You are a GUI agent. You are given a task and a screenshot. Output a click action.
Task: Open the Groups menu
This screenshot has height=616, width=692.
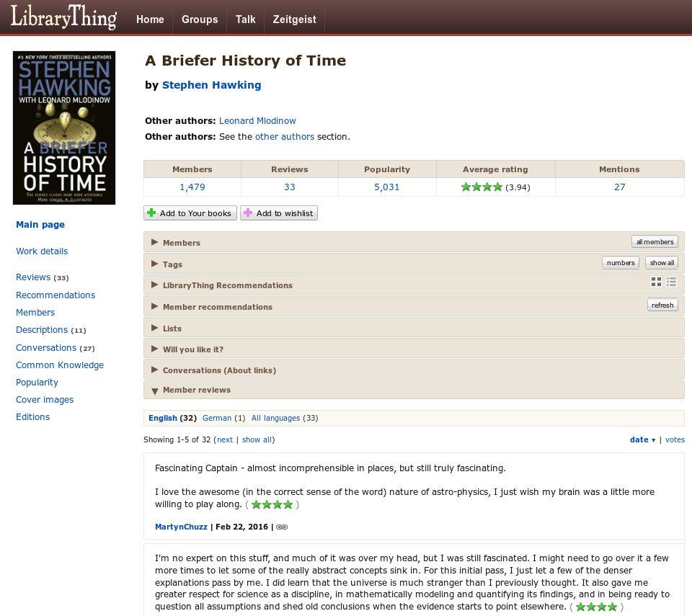(200, 19)
